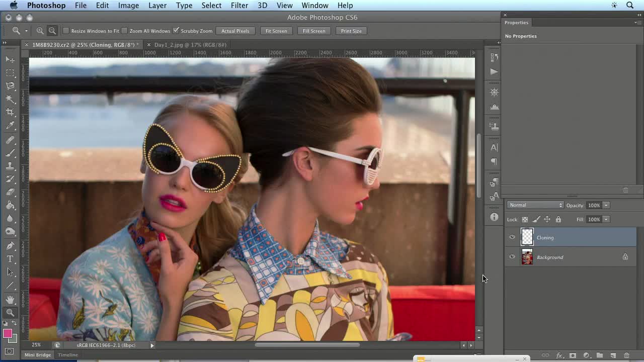Click the pink foreground color swatch
Screen dimensions: 644x362
[8, 334]
